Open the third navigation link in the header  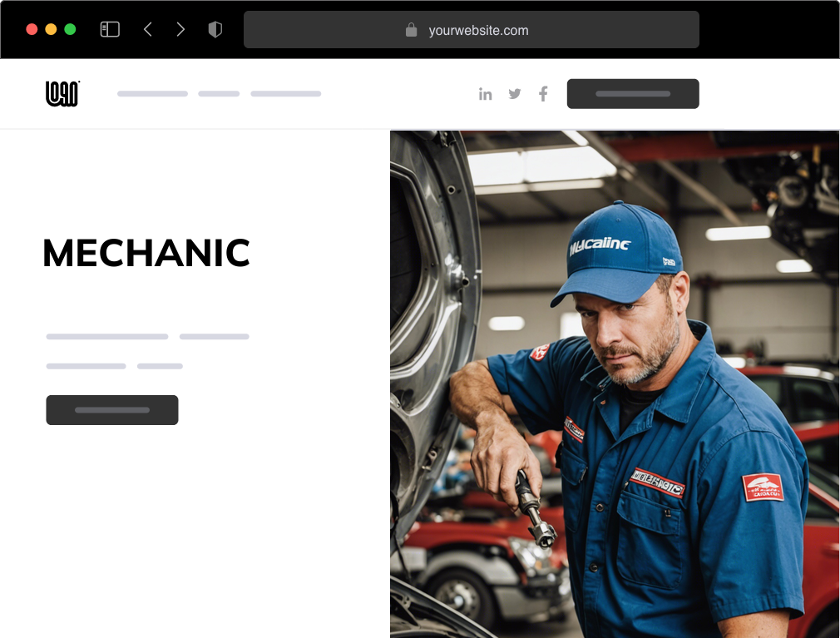click(x=285, y=93)
